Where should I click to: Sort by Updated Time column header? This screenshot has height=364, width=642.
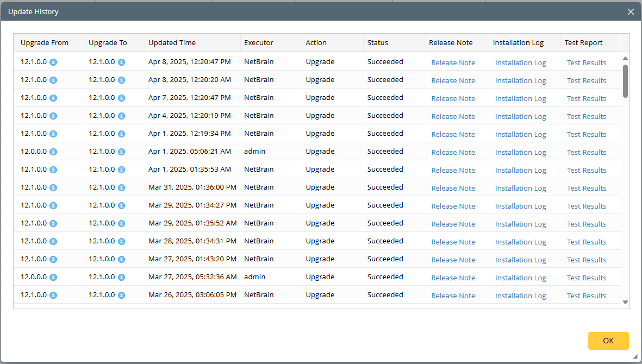(172, 43)
